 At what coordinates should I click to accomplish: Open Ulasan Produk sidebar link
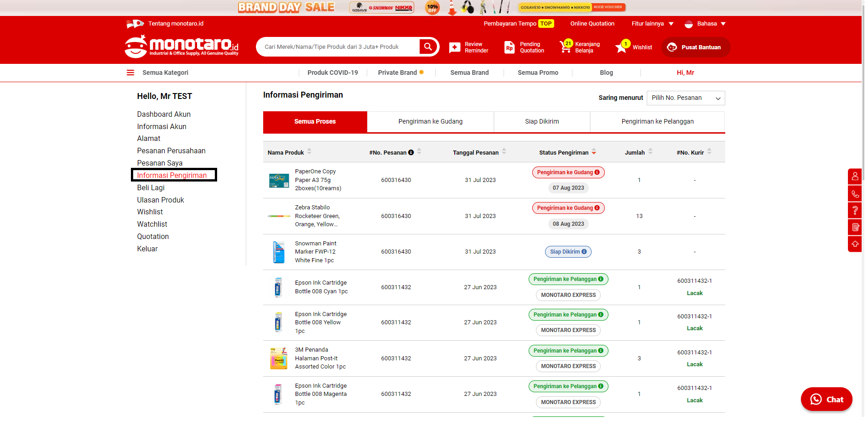pyautogui.click(x=161, y=200)
